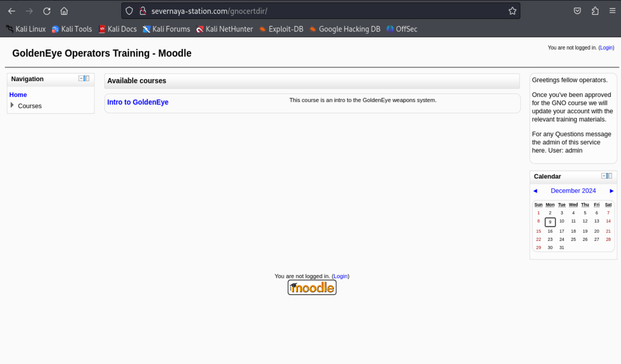Image resolution: width=621 pixels, height=364 pixels.
Task: Go to next calendar month
Action: [x=611, y=191]
